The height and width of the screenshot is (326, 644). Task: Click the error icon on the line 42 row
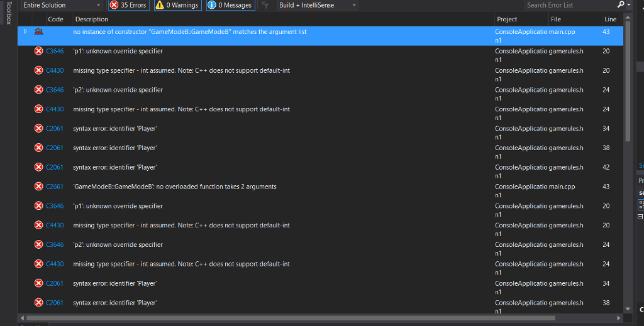pyautogui.click(x=38, y=167)
